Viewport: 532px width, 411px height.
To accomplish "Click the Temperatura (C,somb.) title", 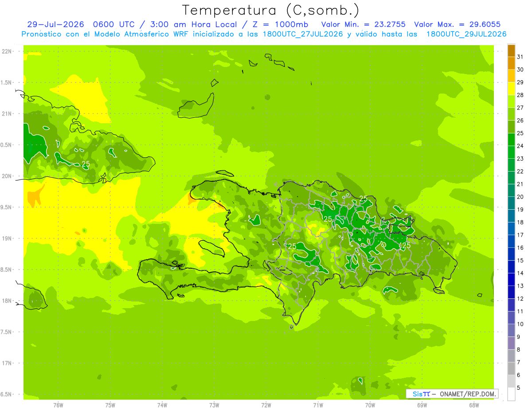I will [x=271, y=10].
